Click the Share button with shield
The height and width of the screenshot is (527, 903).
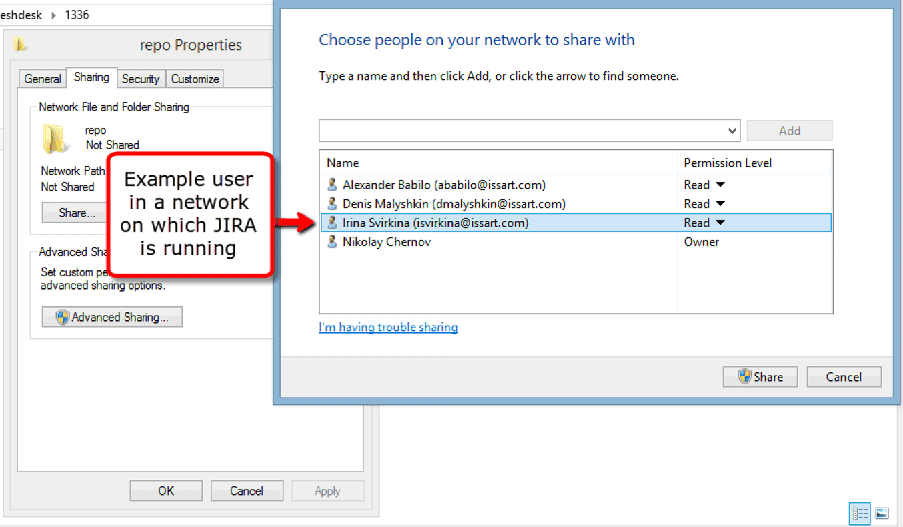click(x=760, y=377)
